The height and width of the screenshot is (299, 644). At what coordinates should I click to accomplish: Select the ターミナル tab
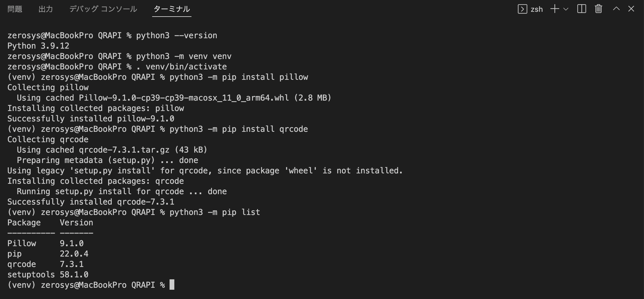[x=172, y=9]
